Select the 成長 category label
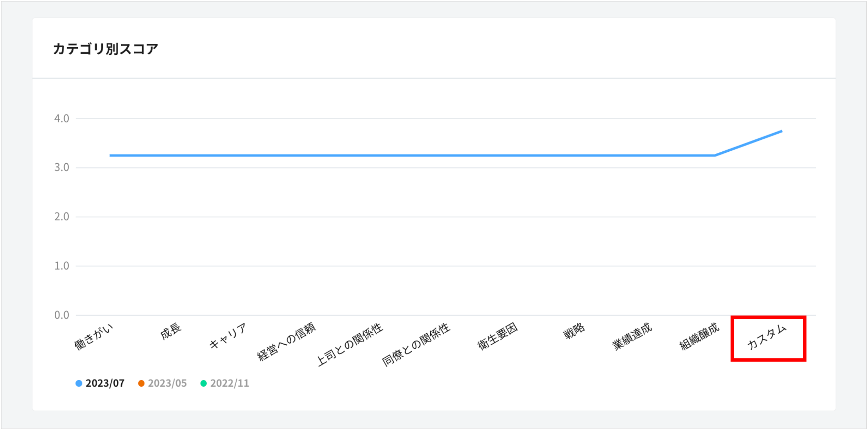 coord(171,332)
